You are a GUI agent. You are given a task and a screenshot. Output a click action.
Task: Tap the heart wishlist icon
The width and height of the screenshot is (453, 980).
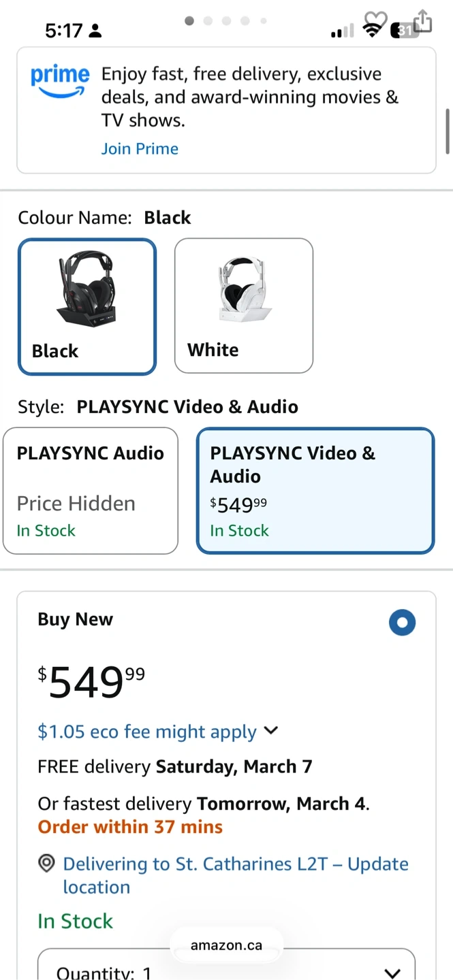coord(375,20)
